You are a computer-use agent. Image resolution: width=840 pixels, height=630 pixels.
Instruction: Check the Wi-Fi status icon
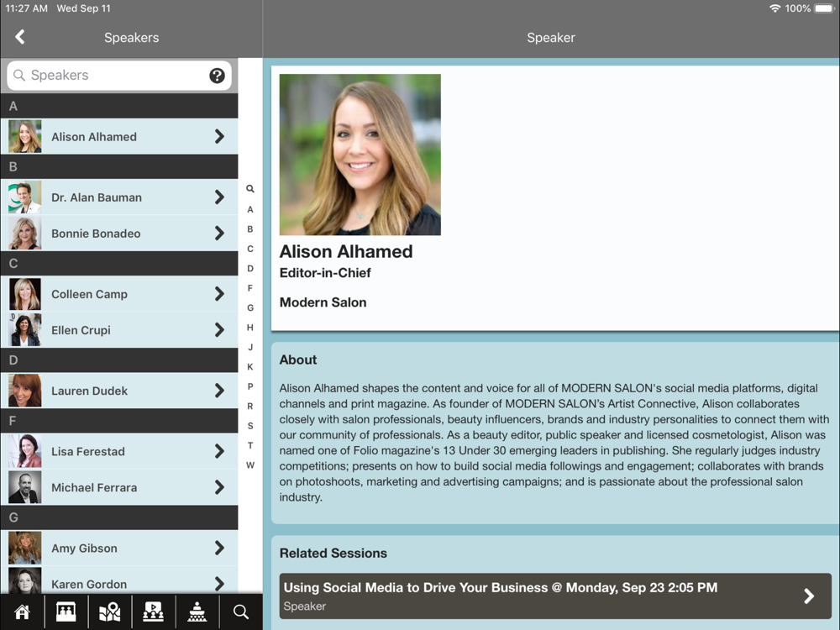[x=774, y=8]
